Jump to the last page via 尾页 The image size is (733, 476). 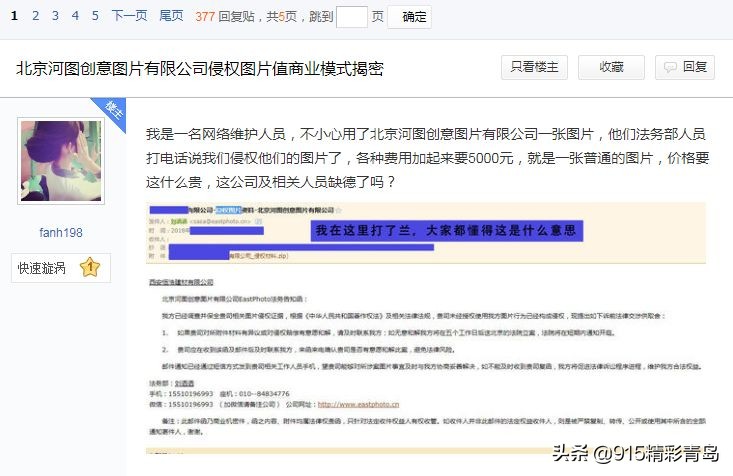(x=171, y=16)
